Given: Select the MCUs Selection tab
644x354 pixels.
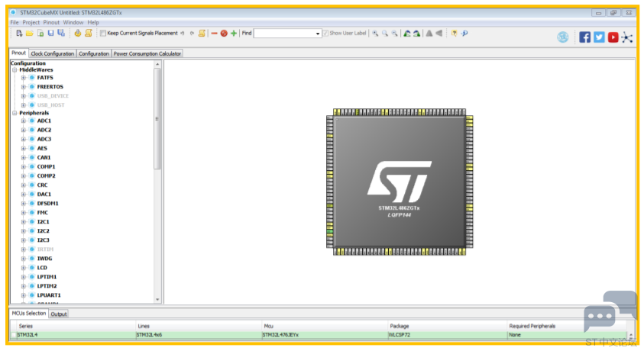Looking at the screenshot, I should pyautogui.click(x=29, y=314).
